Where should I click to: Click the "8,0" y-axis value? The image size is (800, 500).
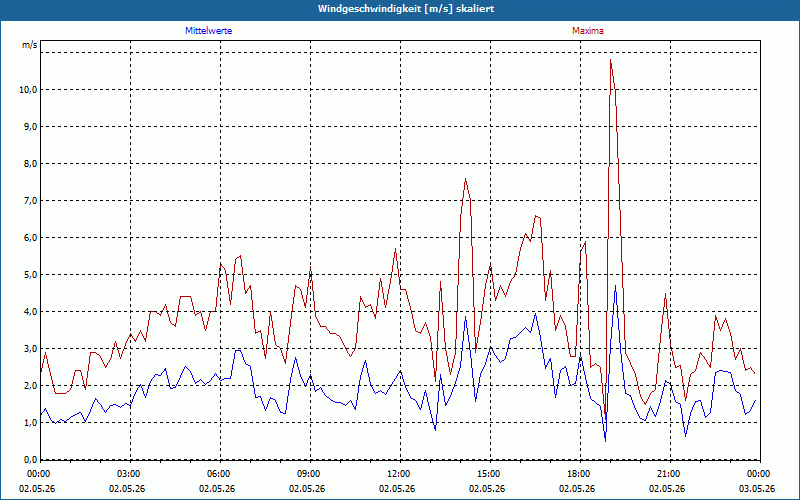click(x=31, y=164)
